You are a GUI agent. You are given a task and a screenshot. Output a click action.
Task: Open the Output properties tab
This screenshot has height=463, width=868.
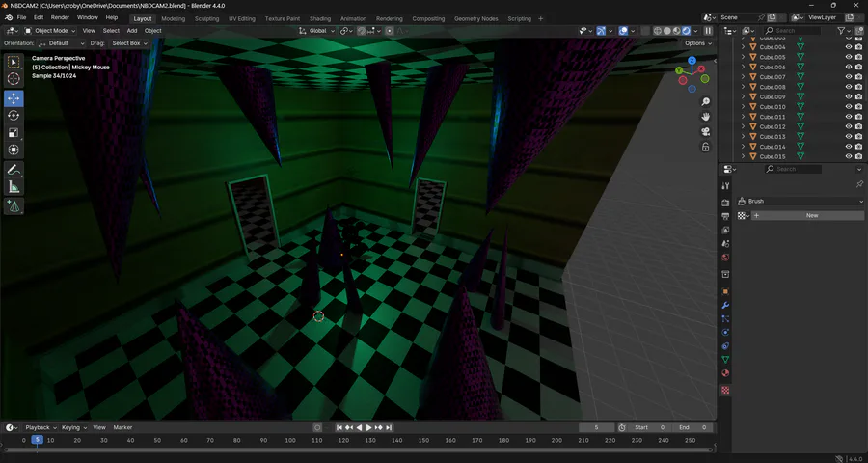(725, 216)
